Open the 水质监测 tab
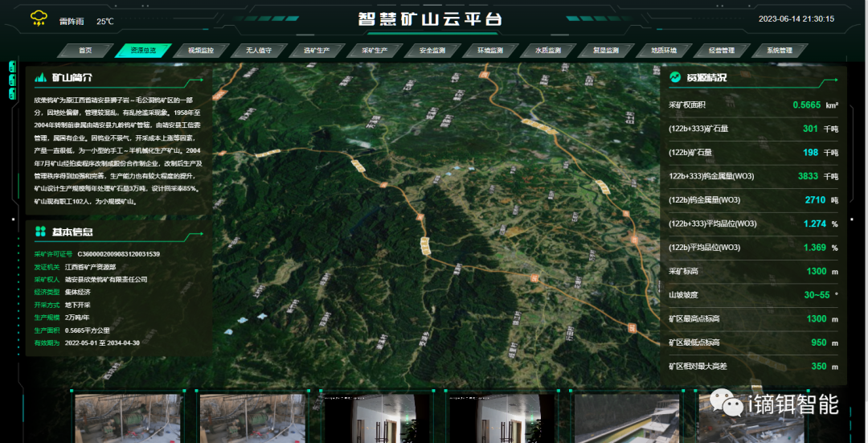The width and height of the screenshot is (868, 443). (548, 51)
